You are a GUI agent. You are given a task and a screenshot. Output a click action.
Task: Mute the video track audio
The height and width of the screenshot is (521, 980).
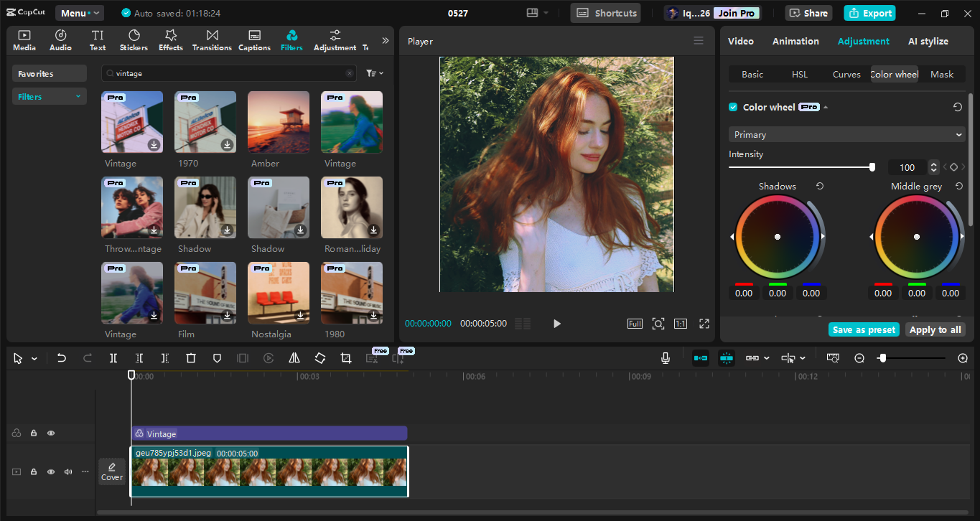point(67,471)
